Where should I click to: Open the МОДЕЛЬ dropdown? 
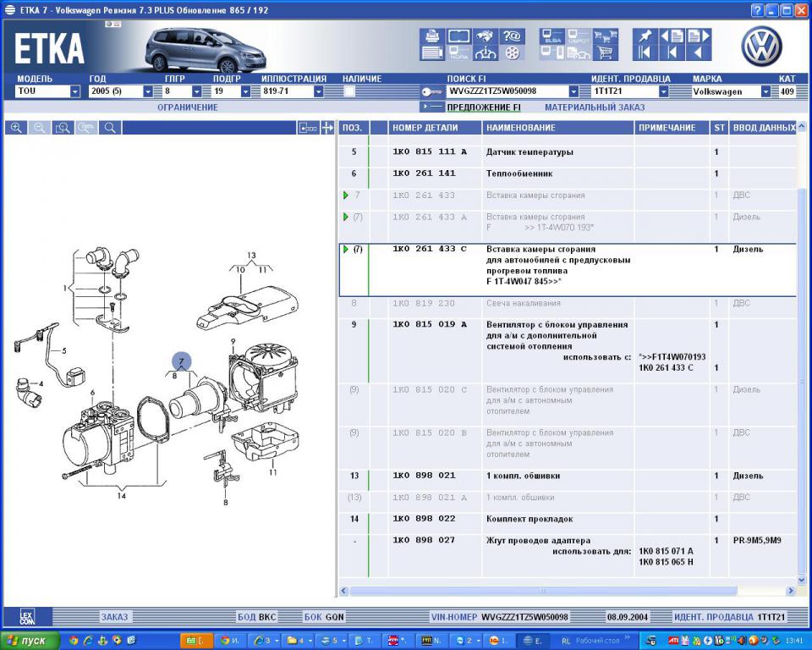pos(75,91)
